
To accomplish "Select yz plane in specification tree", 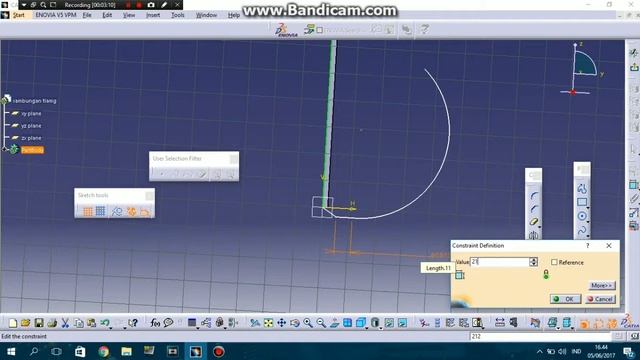I will [31, 126].
